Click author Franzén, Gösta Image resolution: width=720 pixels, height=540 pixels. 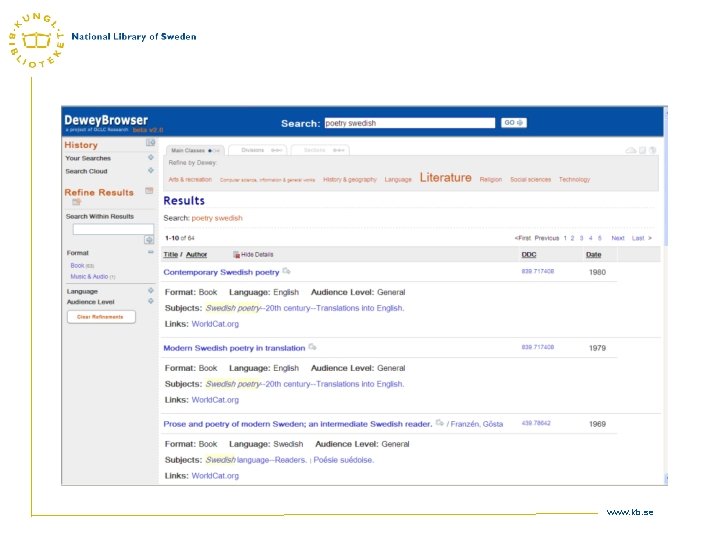point(477,424)
